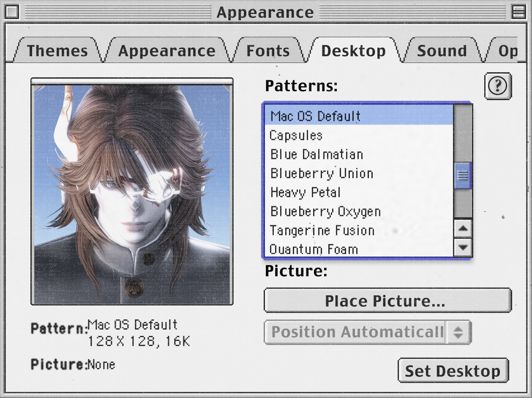Open the help question mark button
Image resolution: width=532 pixels, height=398 pixels.
(498, 86)
